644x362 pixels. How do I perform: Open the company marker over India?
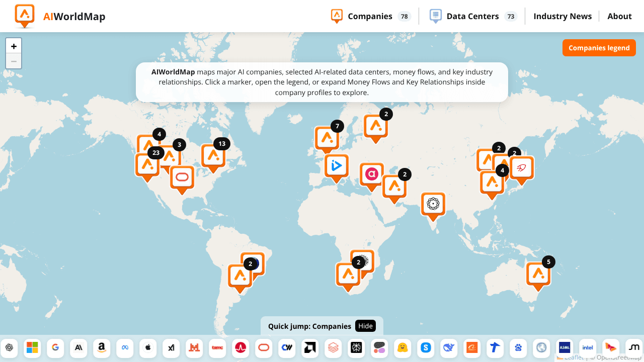[x=433, y=206]
